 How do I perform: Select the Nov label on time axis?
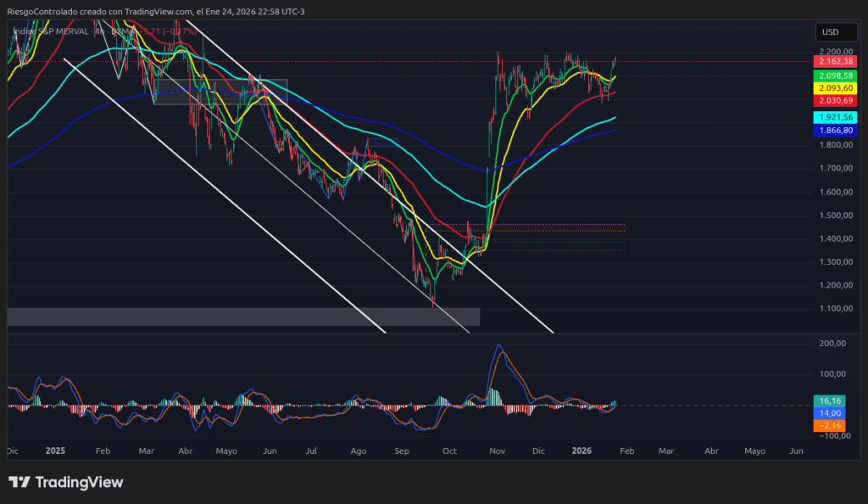[x=498, y=451]
